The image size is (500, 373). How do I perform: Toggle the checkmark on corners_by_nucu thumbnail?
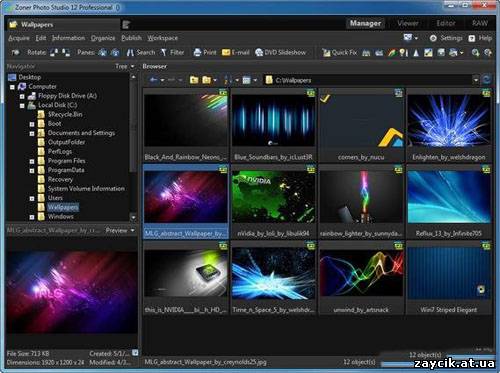coord(325,98)
